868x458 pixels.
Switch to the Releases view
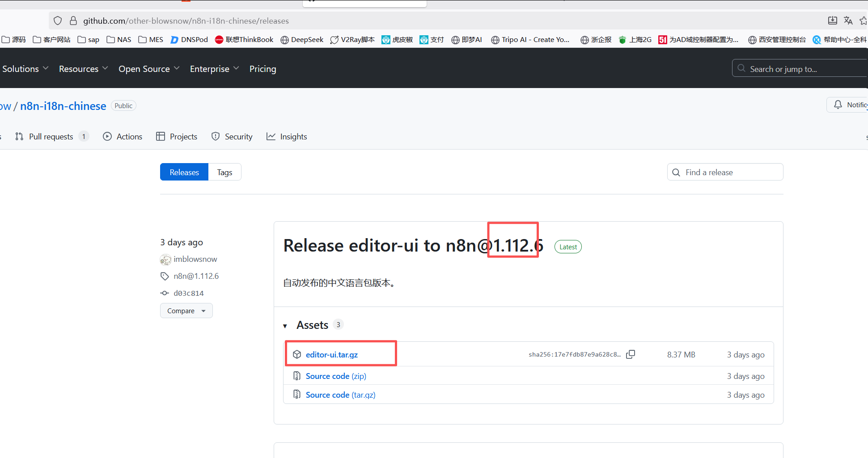(x=184, y=172)
